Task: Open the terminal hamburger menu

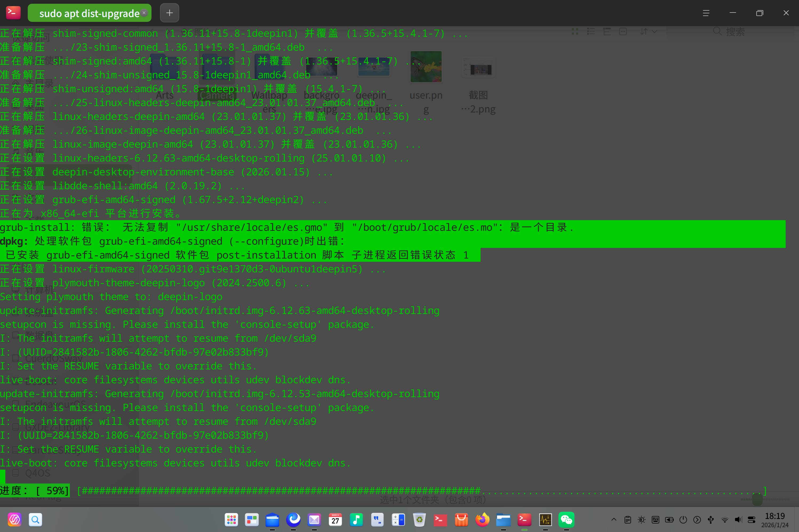Action: 706,13
